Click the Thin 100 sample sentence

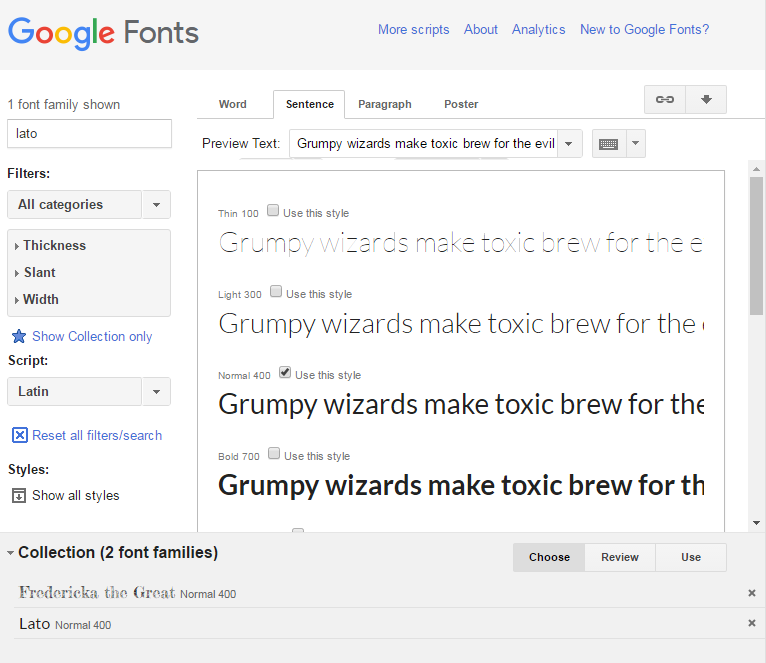coord(461,243)
